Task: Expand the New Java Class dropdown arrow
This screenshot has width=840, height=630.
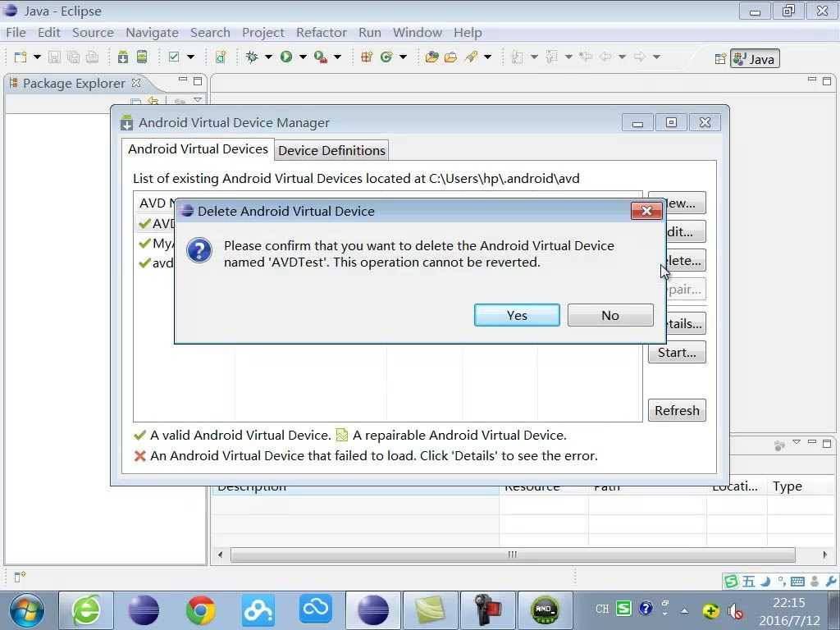Action: [403, 57]
